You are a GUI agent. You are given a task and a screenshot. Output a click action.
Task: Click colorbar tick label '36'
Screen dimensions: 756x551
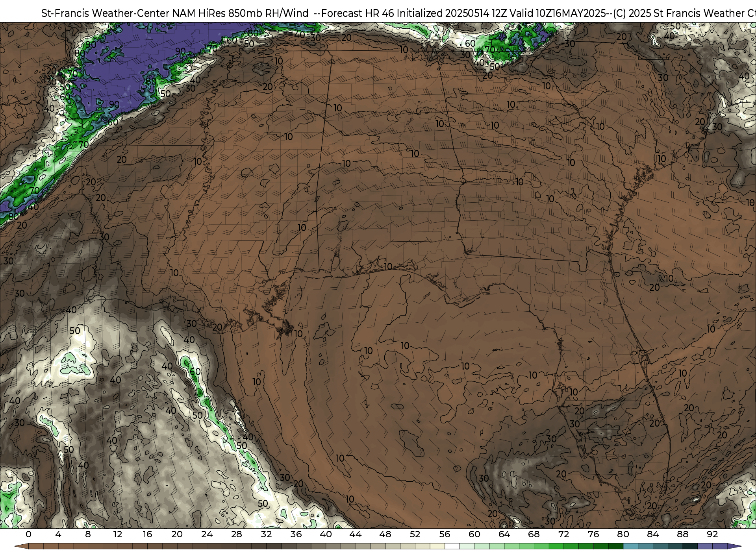coord(296,534)
